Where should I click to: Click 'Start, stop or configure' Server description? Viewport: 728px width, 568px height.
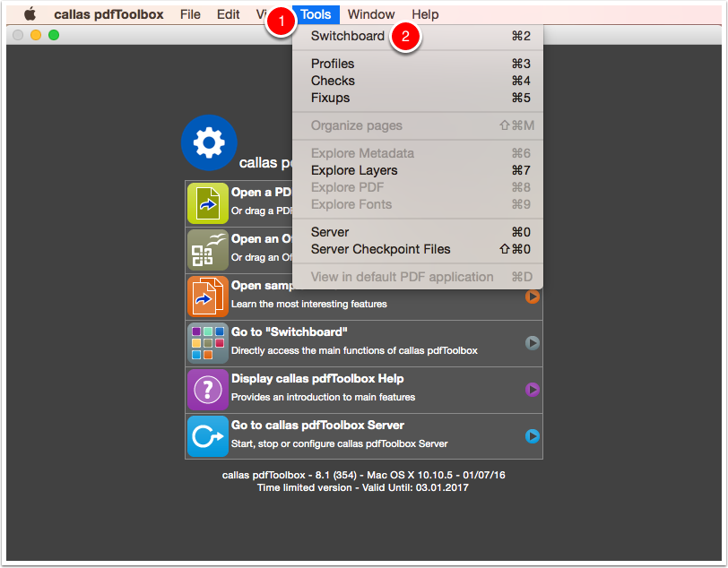pyautogui.click(x=340, y=443)
